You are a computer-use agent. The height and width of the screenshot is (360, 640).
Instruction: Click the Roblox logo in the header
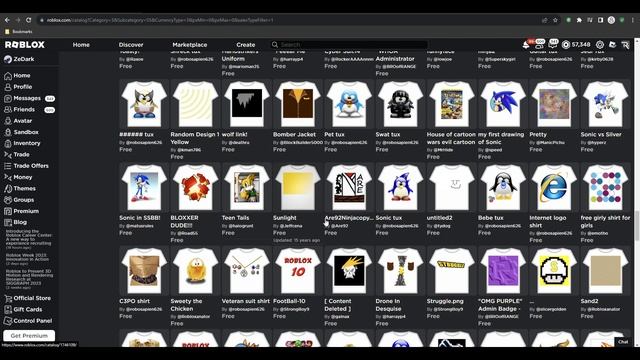[25, 44]
